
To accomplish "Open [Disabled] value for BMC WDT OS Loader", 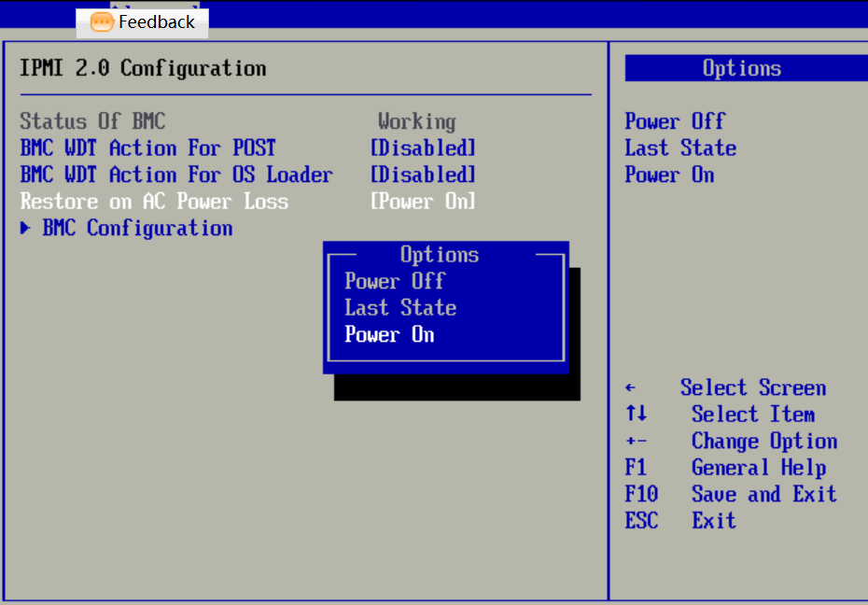I will [x=423, y=176].
